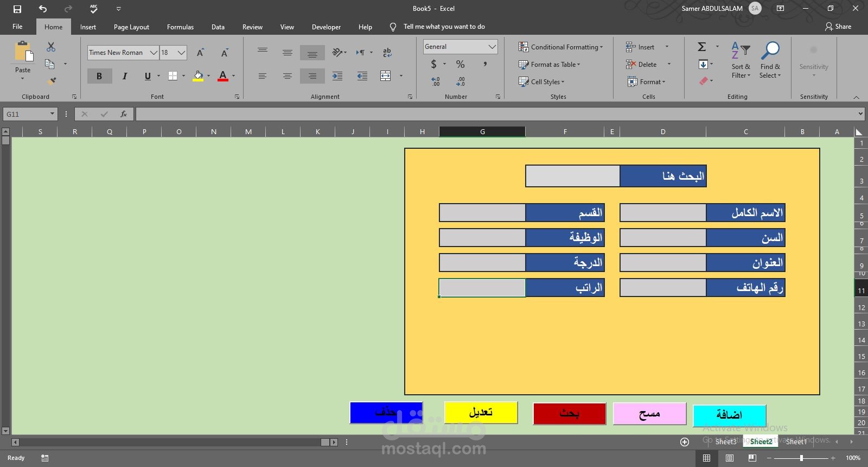Decrease decimal places
This screenshot has height=467, width=868.
coord(461,81)
